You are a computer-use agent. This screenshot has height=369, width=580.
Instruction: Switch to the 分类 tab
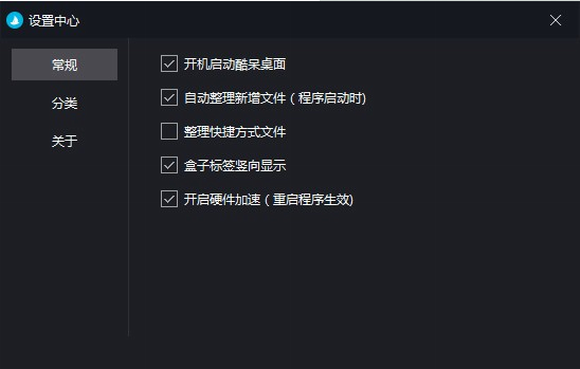pos(64,103)
